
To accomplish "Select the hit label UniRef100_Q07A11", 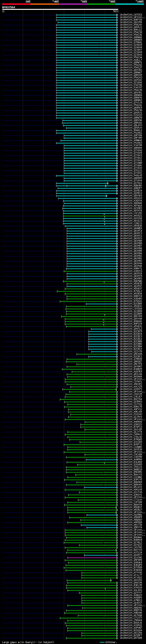I will point(131,183).
